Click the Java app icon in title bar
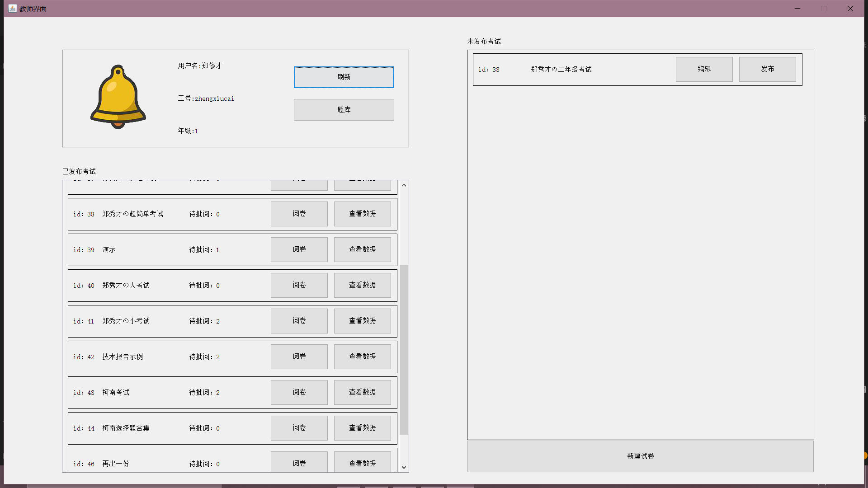This screenshot has width=868, height=488. pos(12,8)
